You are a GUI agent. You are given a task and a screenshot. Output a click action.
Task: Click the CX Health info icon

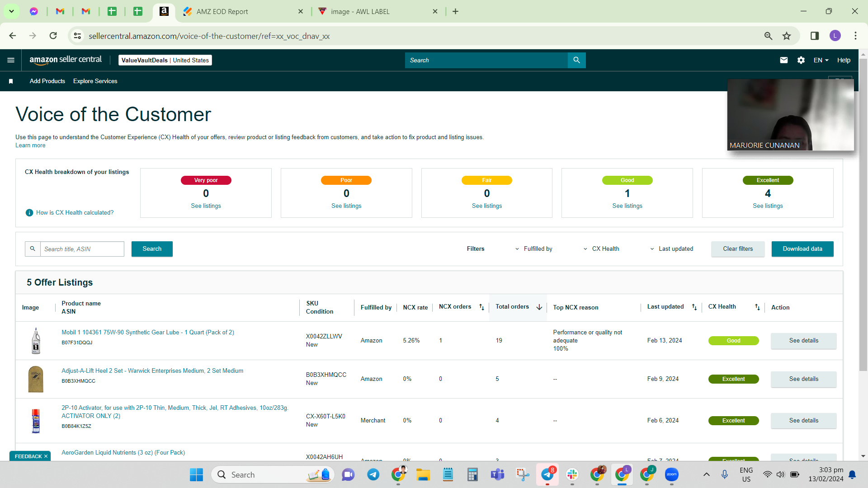[29, 213]
